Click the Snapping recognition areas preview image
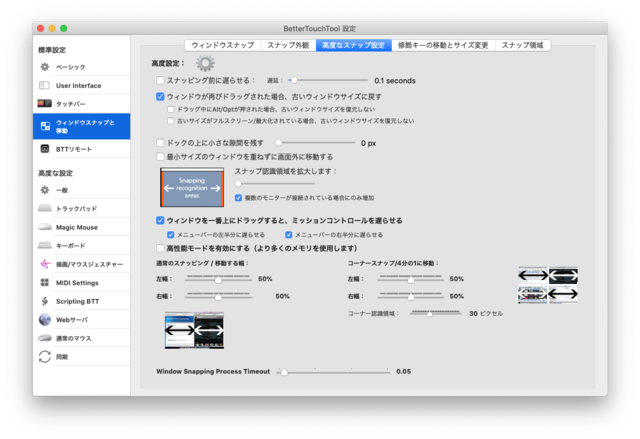Screen dimensions: 640x439 (x=192, y=187)
